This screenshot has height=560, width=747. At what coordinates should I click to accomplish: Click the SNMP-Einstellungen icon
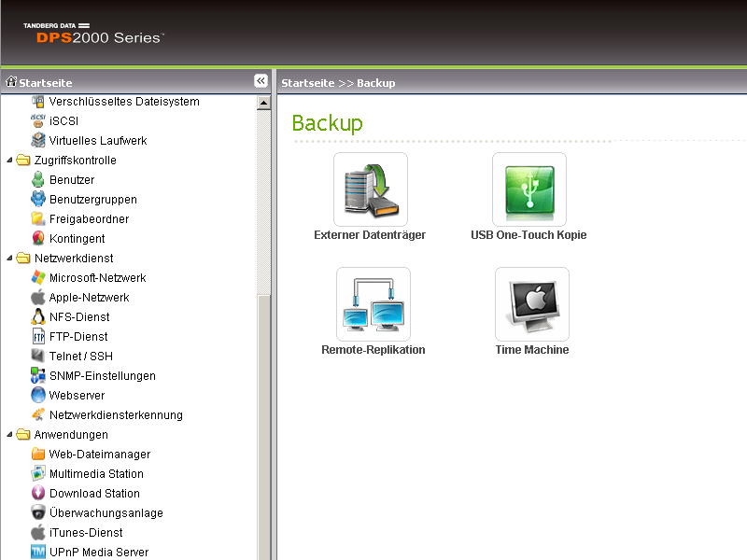point(38,375)
